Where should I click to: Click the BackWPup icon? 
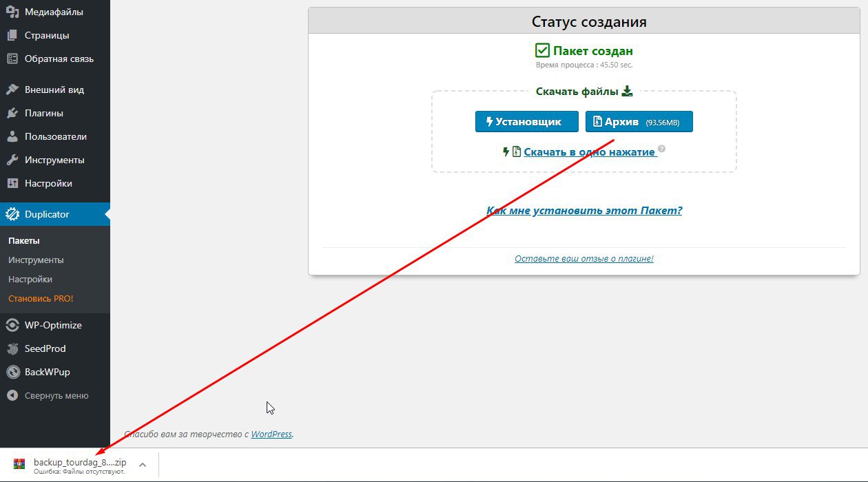[12, 372]
